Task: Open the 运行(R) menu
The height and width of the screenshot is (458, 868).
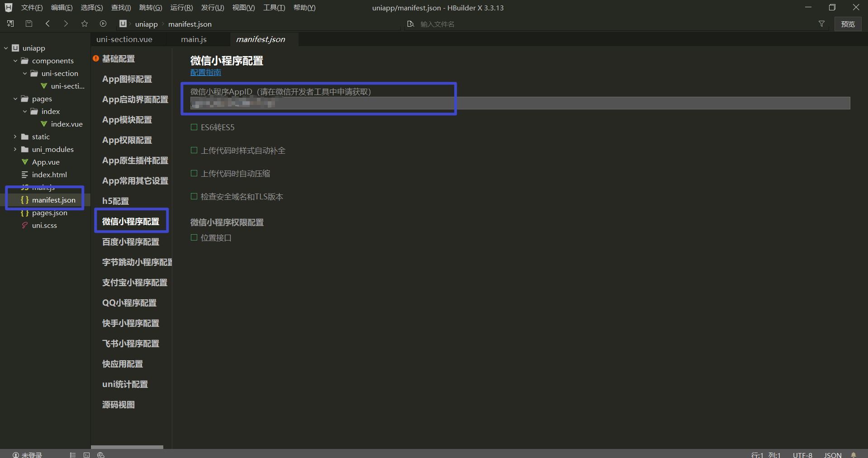Action: click(181, 8)
